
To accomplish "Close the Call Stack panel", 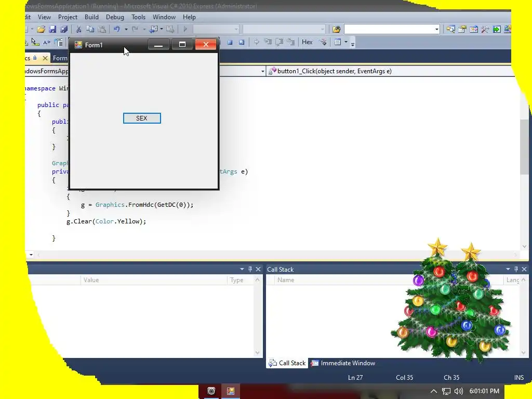I will [x=524, y=269].
